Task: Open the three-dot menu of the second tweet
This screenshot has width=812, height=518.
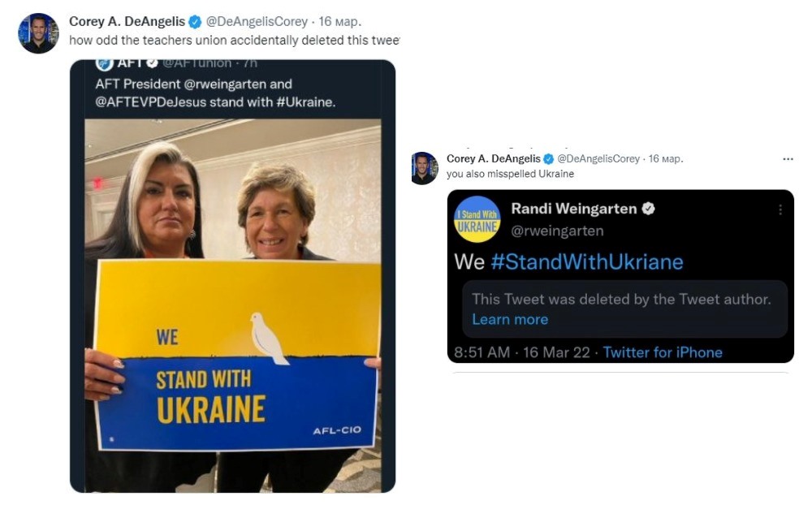Action: click(787, 159)
